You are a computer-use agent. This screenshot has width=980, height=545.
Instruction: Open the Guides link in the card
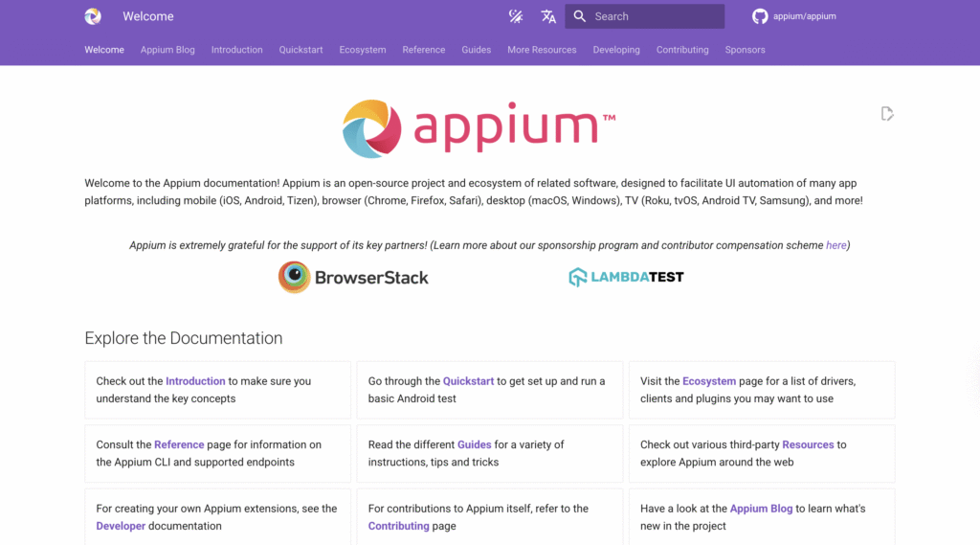(x=474, y=444)
